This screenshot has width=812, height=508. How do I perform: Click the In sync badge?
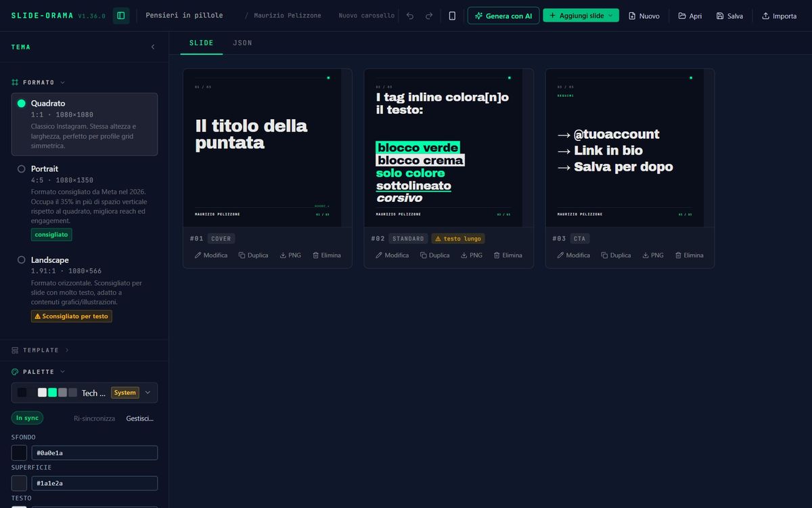(x=27, y=418)
